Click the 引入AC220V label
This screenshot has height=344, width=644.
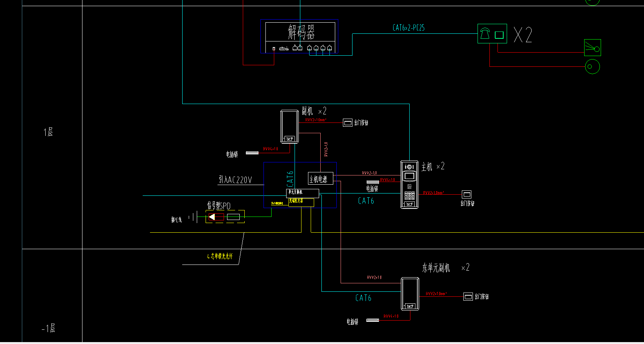[x=235, y=180]
